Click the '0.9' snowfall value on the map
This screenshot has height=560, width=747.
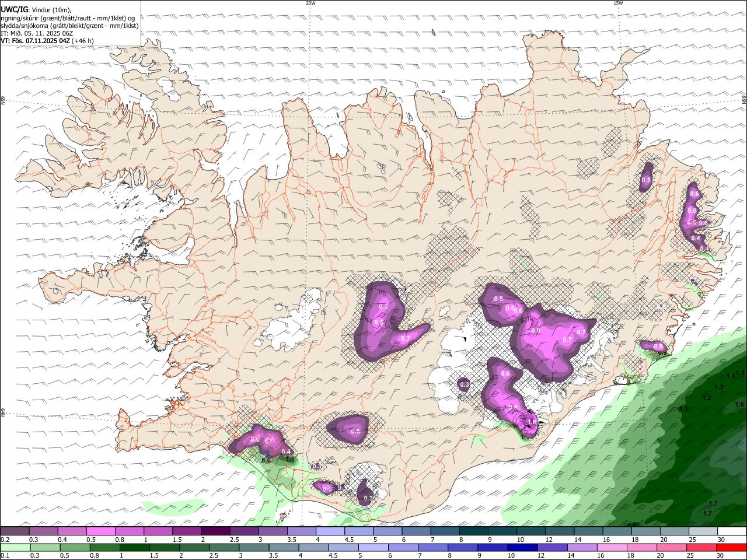point(536,331)
